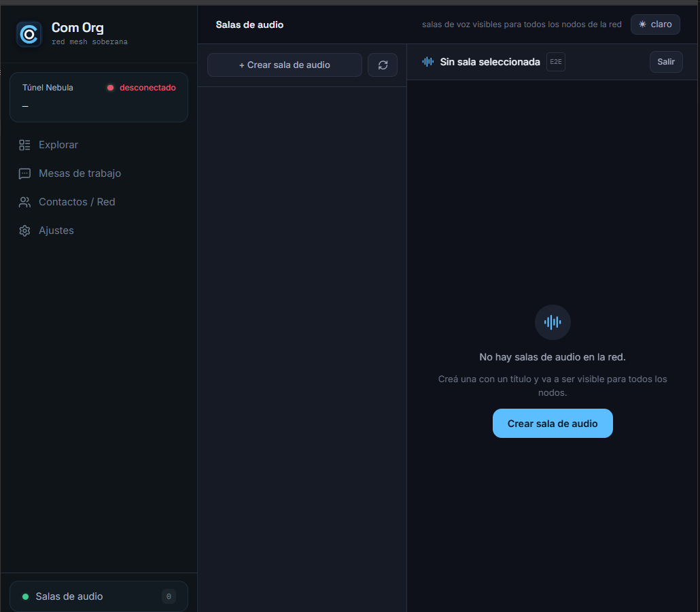Click No hay salas de audio message
The height and width of the screenshot is (612, 700).
coord(553,358)
